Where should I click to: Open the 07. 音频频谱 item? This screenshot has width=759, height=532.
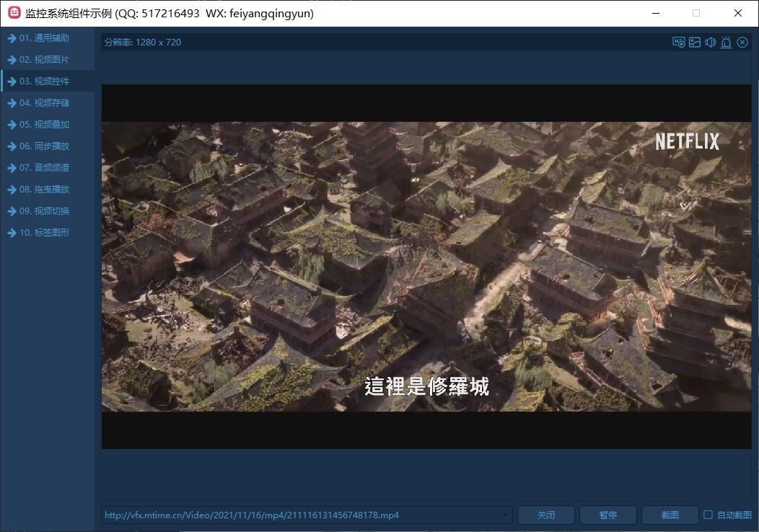click(x=44, y=168)
